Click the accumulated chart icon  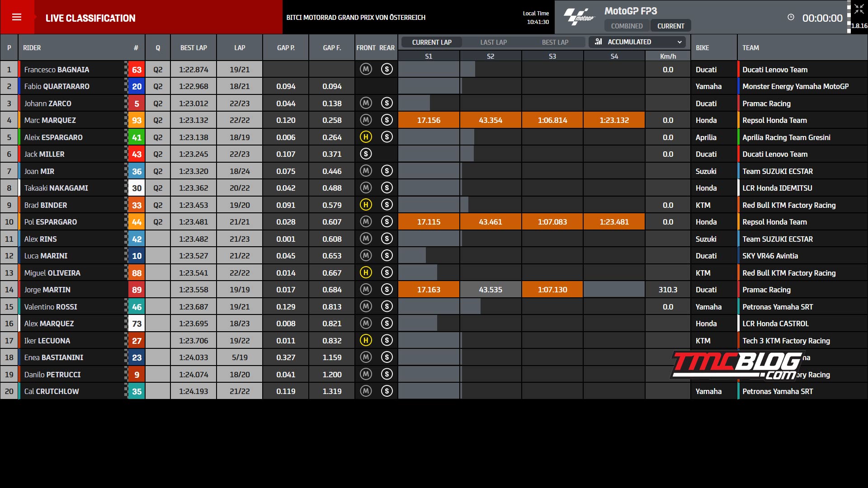pyautogui.click(x=599, y=42)
